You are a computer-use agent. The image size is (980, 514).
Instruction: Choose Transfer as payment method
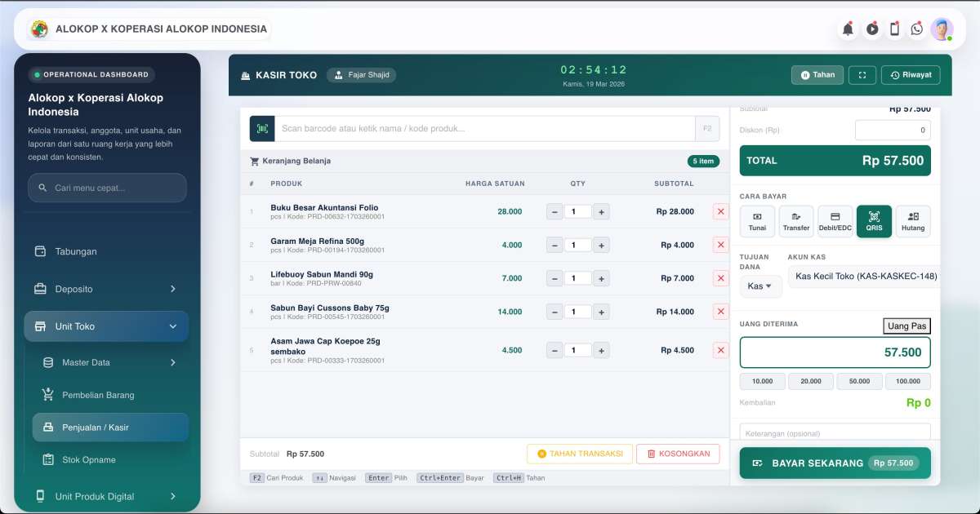pos(795,221)
